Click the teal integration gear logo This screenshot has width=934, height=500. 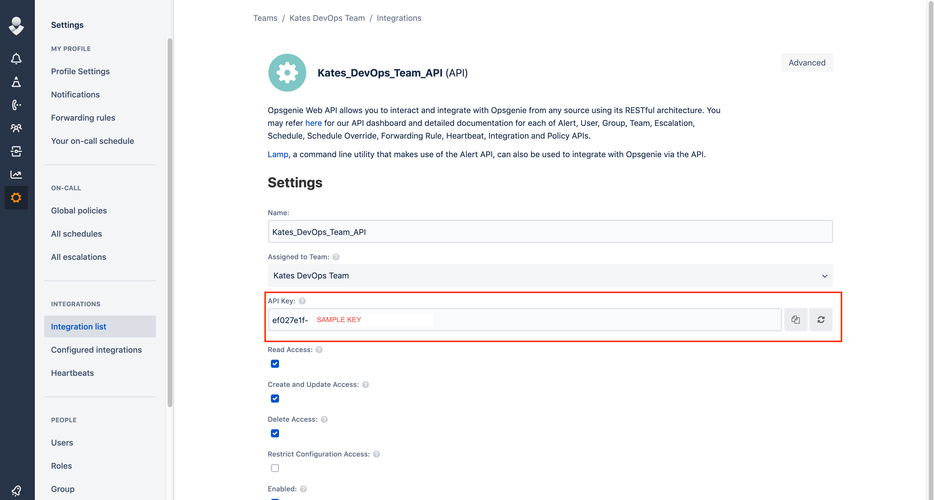pyautogui.click(x=287, y=73)
